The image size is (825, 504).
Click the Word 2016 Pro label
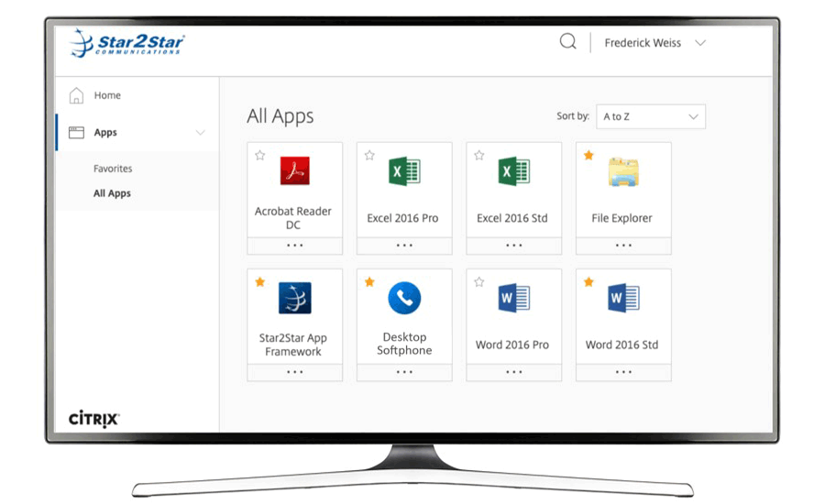tap(511, 345)
